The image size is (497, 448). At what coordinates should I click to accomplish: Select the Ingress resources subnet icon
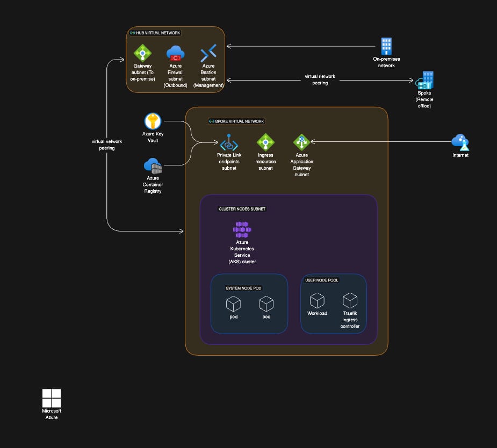point(265,142)
